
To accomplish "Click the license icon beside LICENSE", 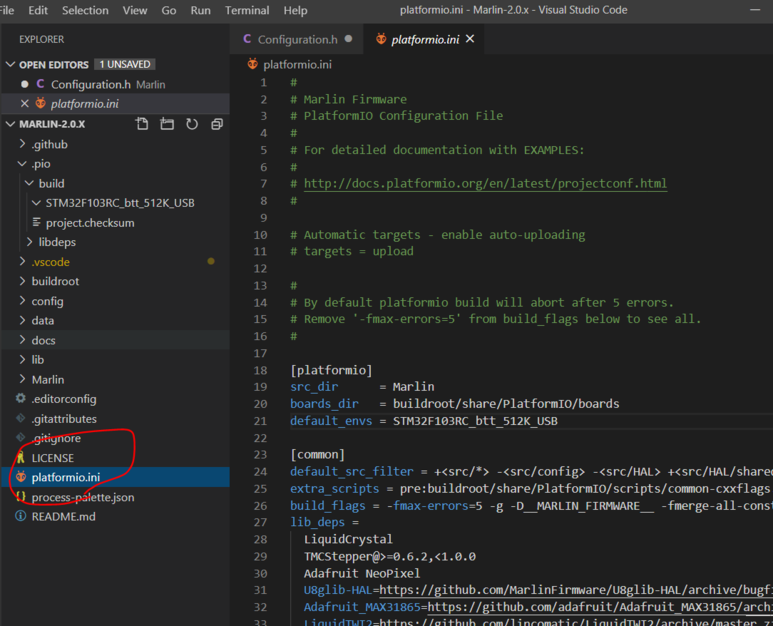I will click(21, 457).
